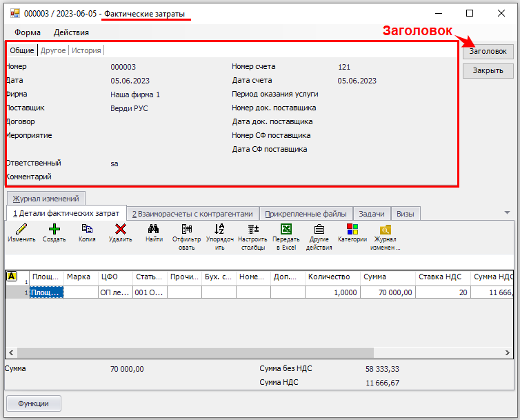
Task: Open the Форма menu
Action: point(28,32)
